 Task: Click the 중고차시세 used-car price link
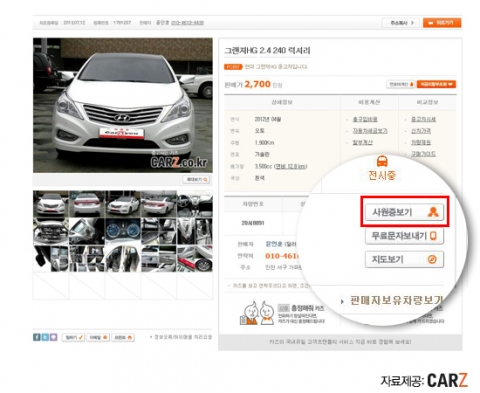click(x=423, y=119)
